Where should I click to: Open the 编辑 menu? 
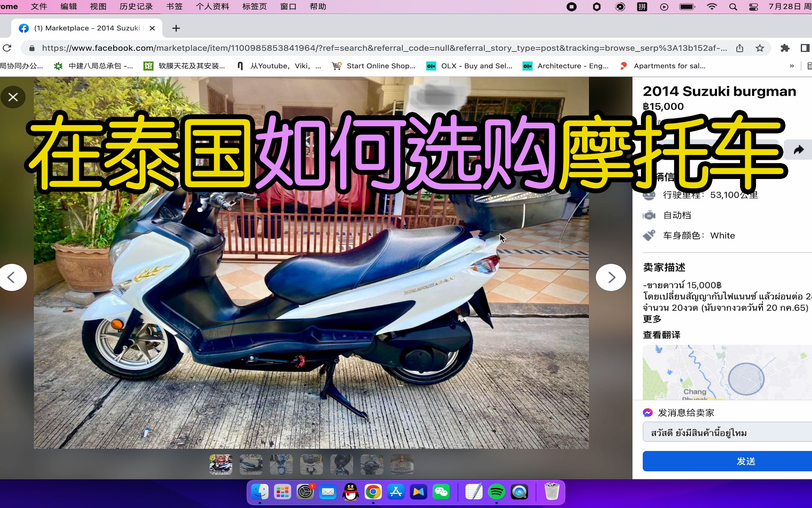(69, 7)
